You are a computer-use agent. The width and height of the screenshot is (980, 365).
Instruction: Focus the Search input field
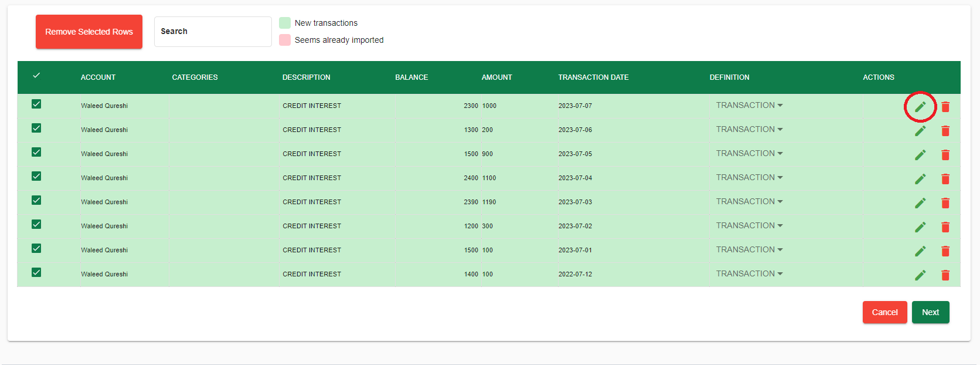pos(213,32)
